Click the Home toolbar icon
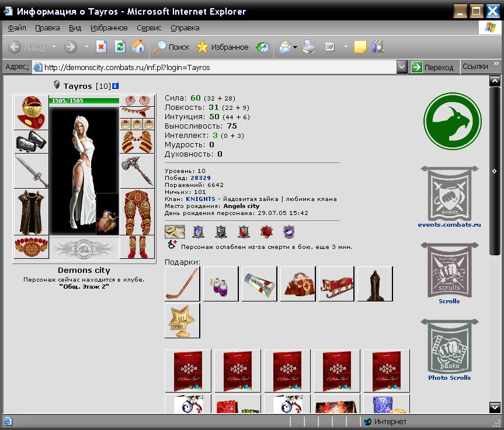 coord(138,47)
